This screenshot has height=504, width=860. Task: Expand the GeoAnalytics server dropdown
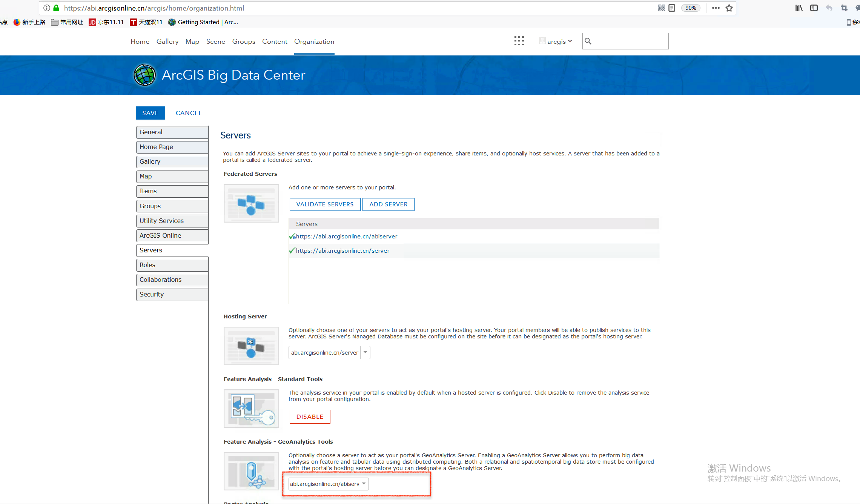tap(364, 484)
